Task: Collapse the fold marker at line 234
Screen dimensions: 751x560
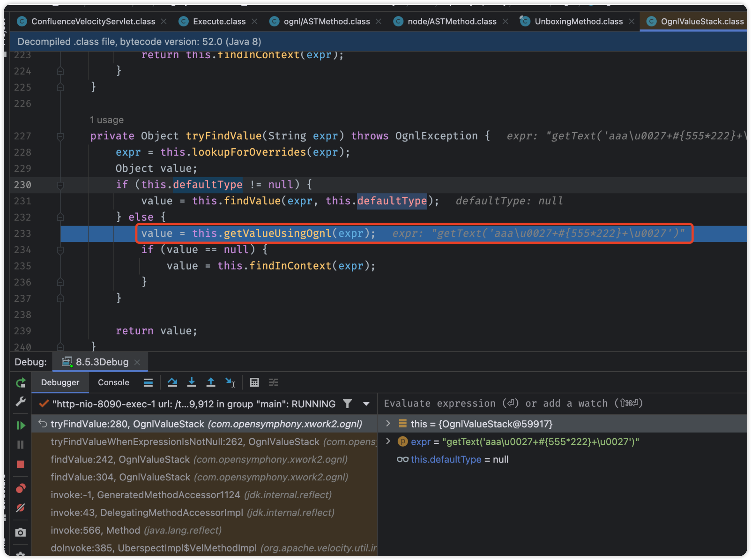Action: click(60, 250)
